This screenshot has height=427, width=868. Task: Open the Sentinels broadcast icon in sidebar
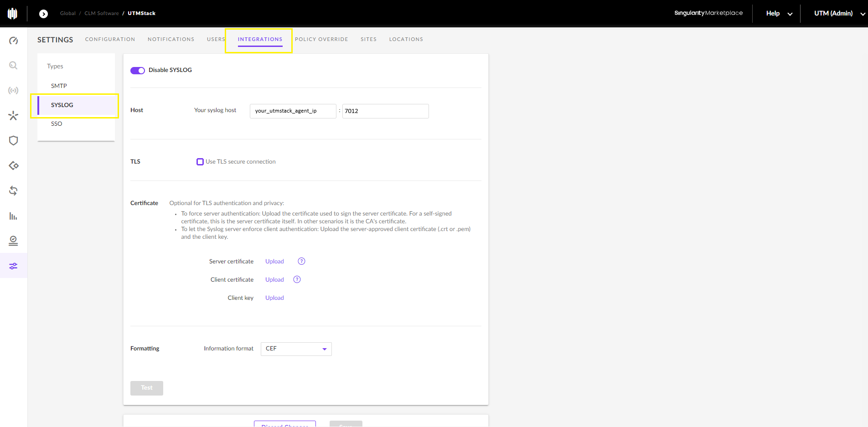[14, 91]
